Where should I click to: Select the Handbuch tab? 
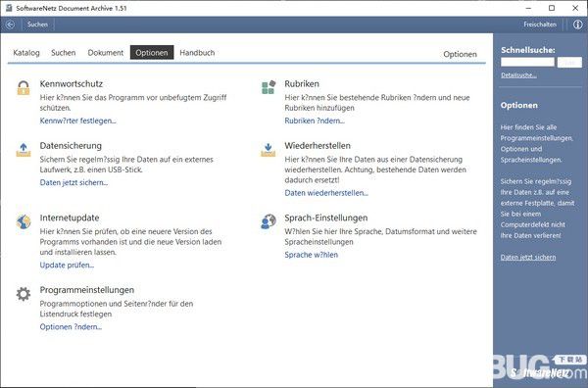tap(197, 53)
